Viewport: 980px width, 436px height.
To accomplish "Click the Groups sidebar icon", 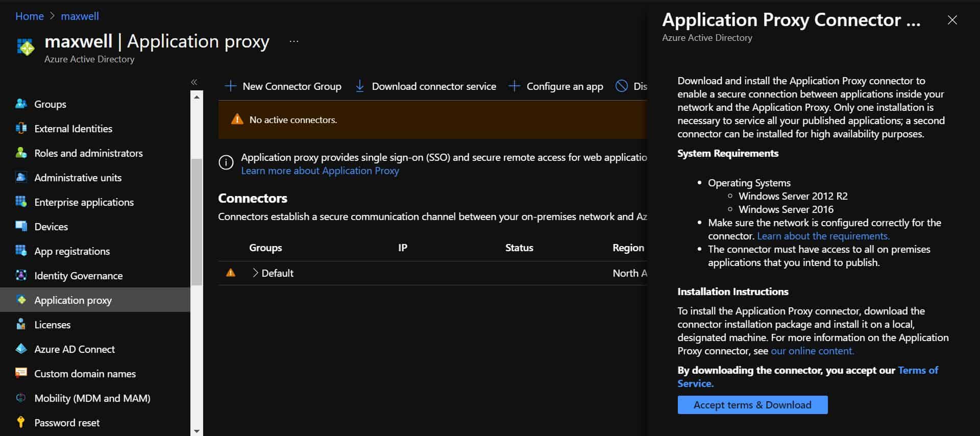I will pyautogui.click(x=21, y=104).
